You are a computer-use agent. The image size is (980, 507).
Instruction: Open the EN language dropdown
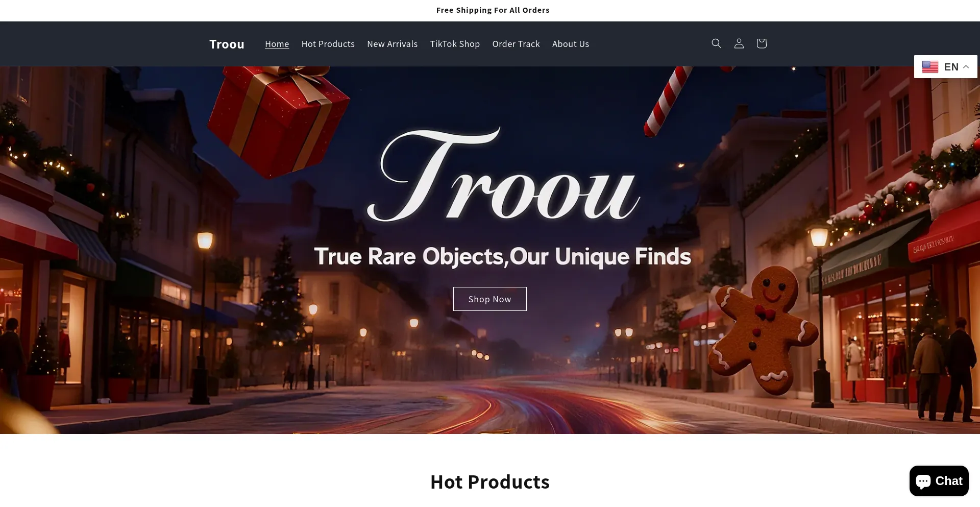pyautogui.click(x=950, y=67)
